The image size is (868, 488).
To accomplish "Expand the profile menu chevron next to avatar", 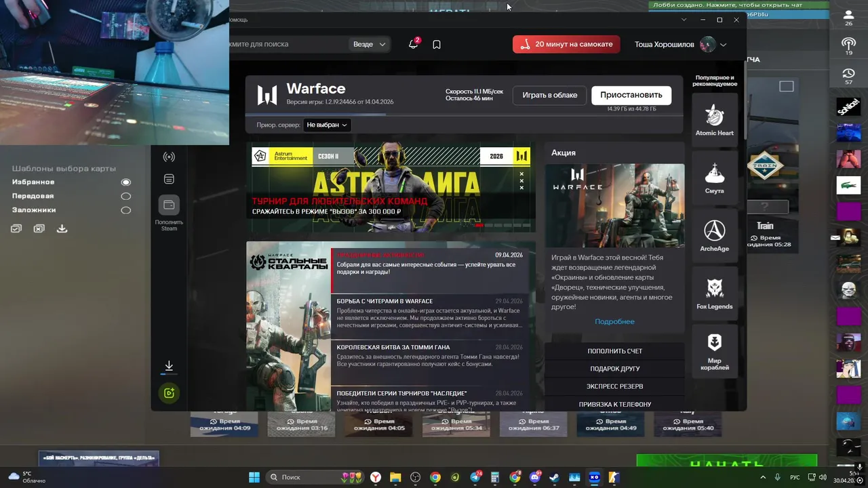I will (x=724, y=45).
